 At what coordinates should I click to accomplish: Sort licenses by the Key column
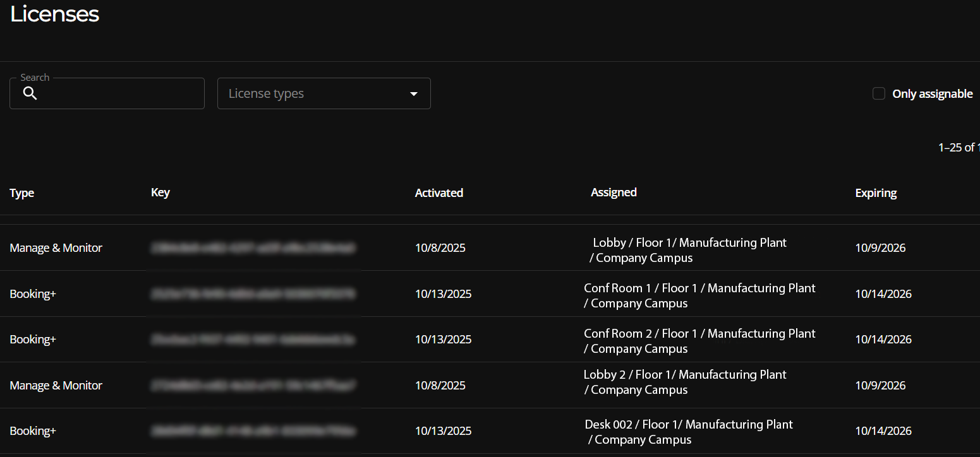160,193
